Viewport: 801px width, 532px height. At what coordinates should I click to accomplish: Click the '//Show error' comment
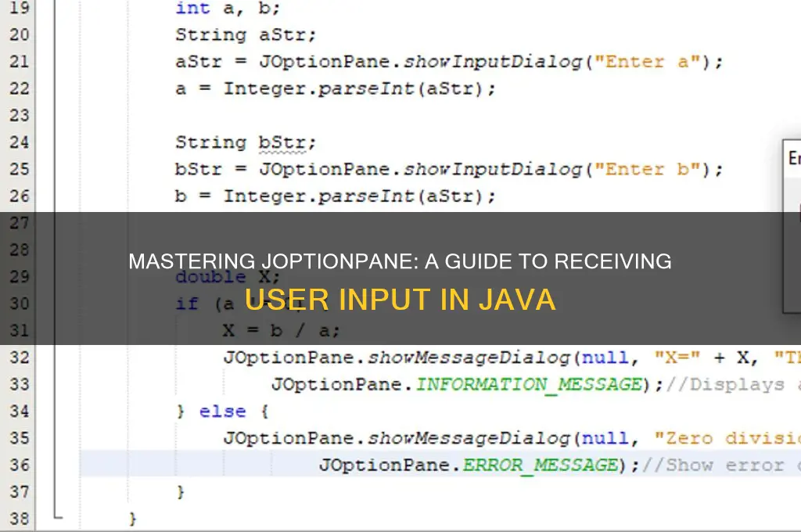tap(713, 465)
